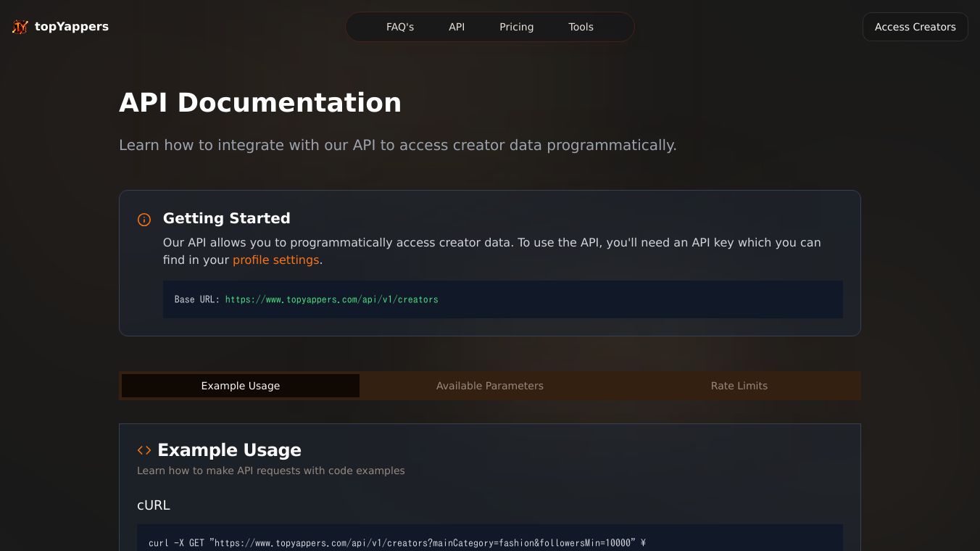The image size is (980, 551).
Task: Open the FAQ's navigation item
Action: pos(400,27)
